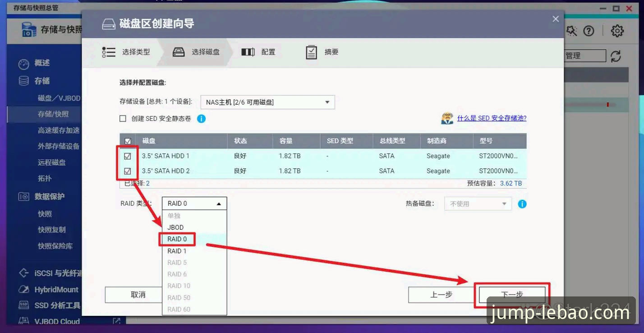Toggle the select-all disks header checkbox
644x333 pixels.
tap(128, 141)
